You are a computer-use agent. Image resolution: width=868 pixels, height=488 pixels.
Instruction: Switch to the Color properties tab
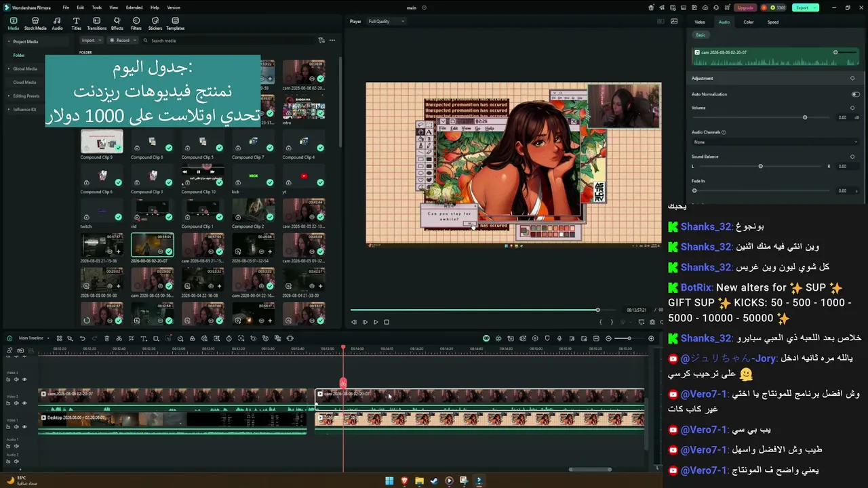749,22
